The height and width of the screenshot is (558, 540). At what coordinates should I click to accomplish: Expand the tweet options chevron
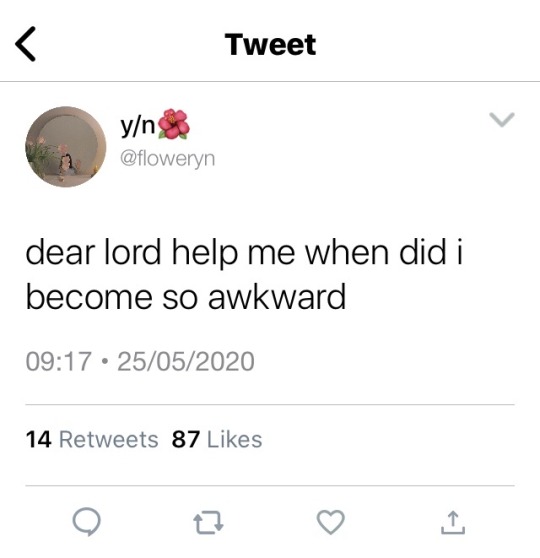[x=502, y=119]
